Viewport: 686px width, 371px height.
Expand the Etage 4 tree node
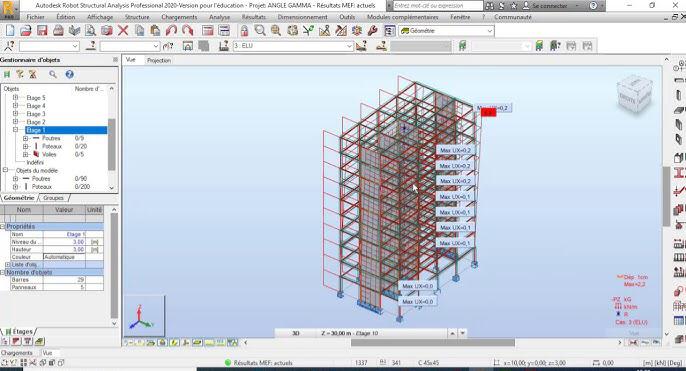(x=15, y=105)
